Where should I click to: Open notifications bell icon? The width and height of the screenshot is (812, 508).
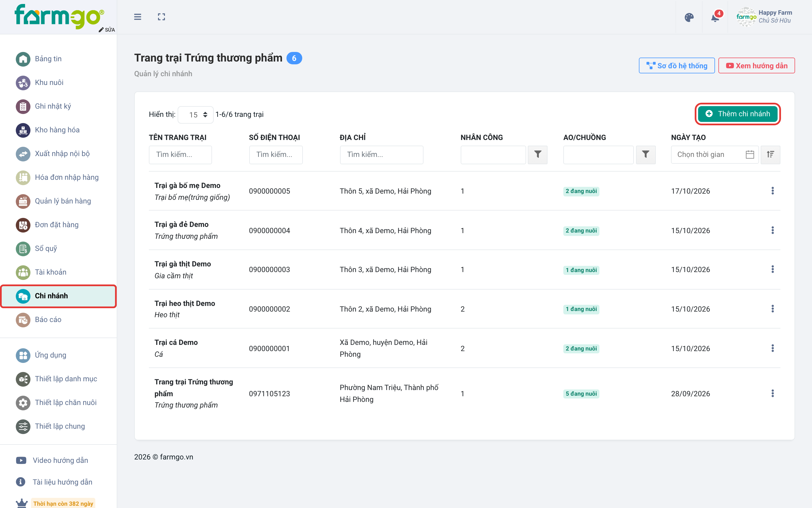[715, 17]
